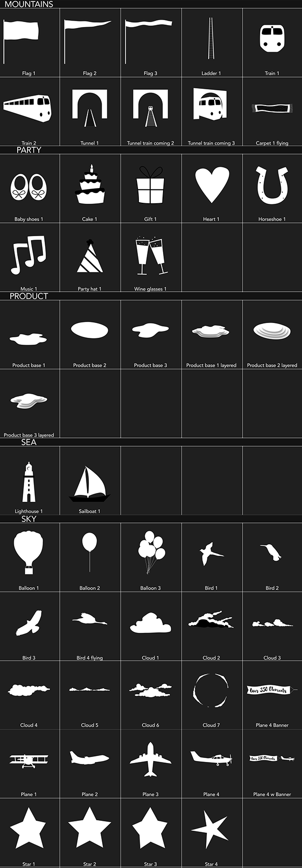Select the Product base 3 layered shape
The image size is (302, 868).
click(x=29, y=400)
